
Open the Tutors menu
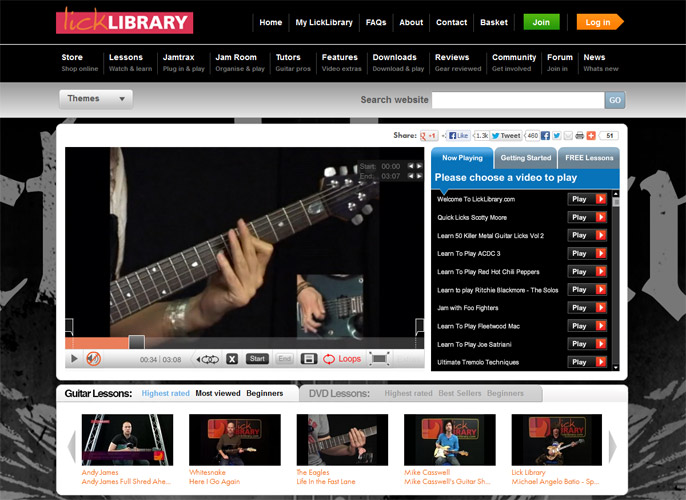coord(293,63)
